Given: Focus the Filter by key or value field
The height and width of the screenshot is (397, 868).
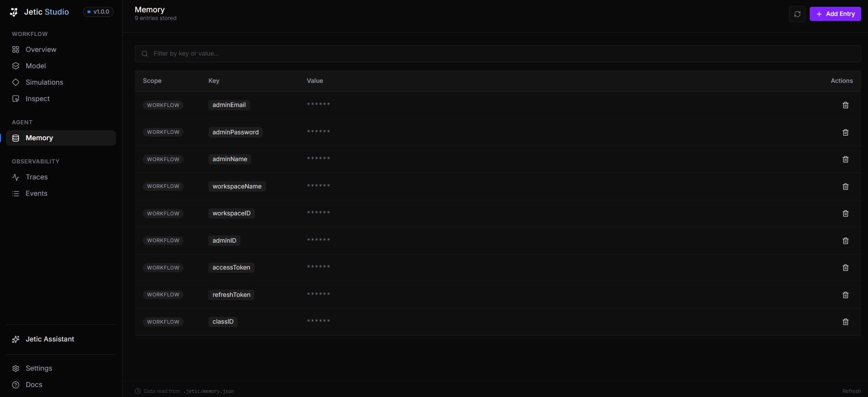Looking at the screenshot, I should point(497,54).
